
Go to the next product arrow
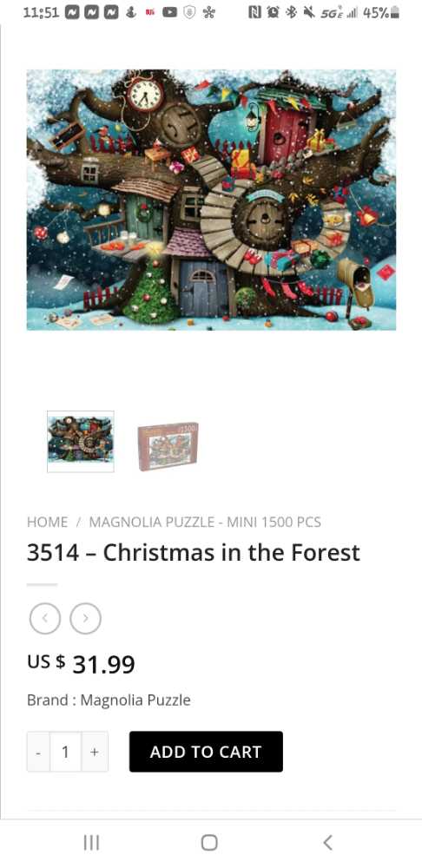coord(85,618)
